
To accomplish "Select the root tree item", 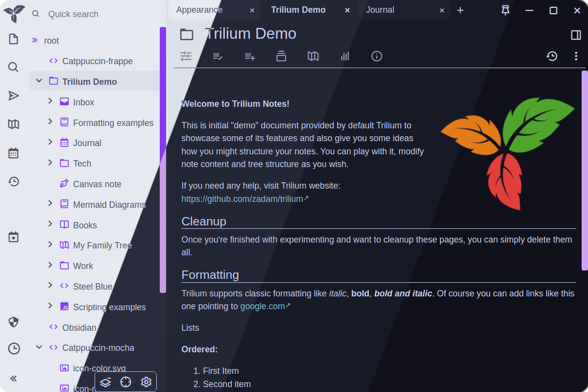I will pyautogui.click(x=51, y=41).
